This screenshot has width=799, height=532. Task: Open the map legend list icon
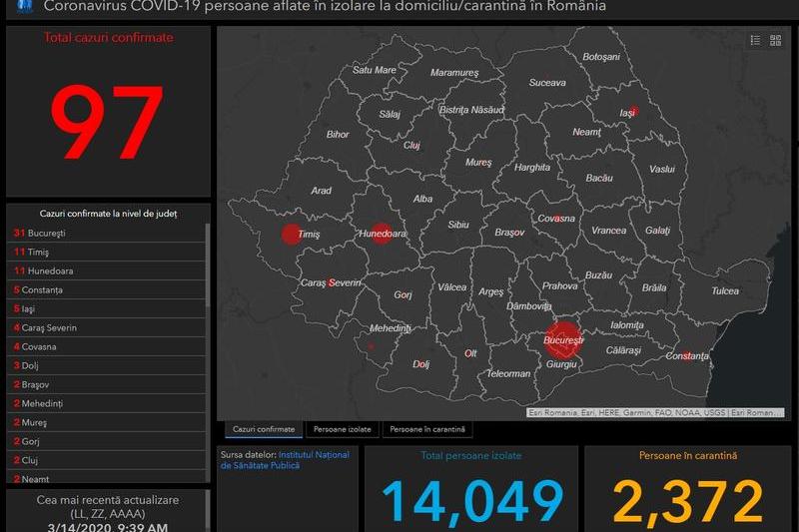tap(755, 41)
